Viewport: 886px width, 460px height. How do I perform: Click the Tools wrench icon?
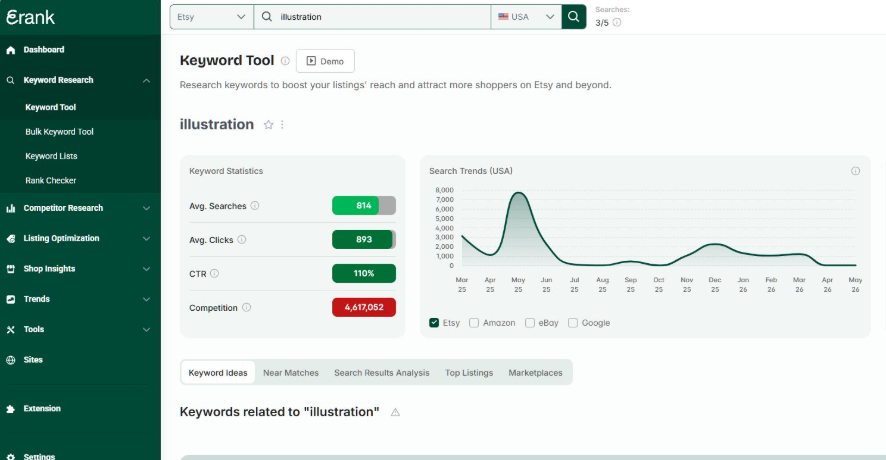[10, 329]
